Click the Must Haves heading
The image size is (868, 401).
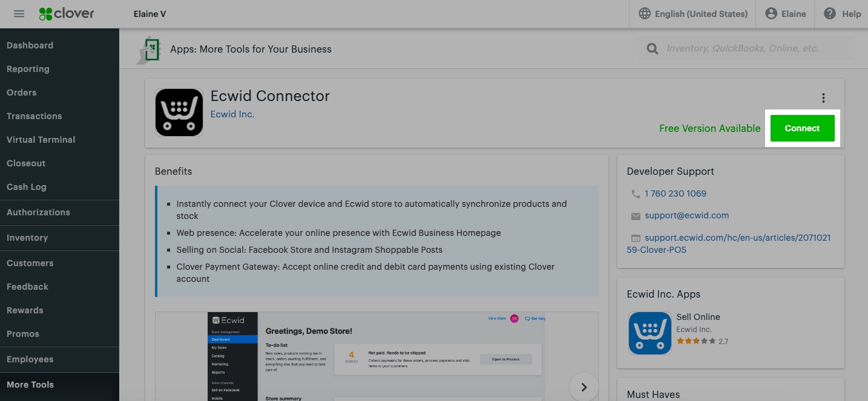pos(653,394)
